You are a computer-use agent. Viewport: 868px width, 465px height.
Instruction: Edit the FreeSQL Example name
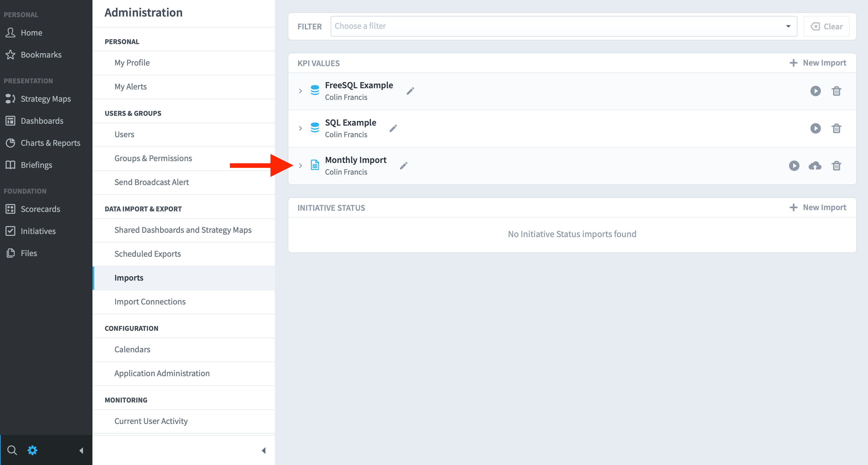(410, 91)
